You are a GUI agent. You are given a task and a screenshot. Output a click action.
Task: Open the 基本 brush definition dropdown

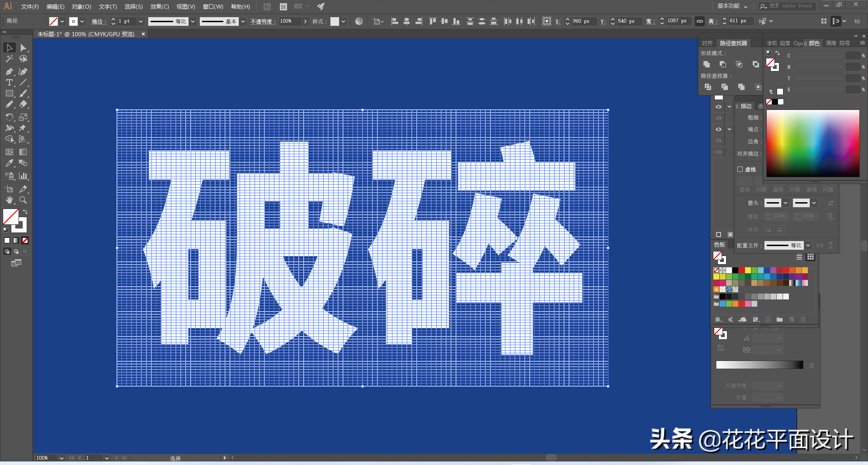[243, 21]
